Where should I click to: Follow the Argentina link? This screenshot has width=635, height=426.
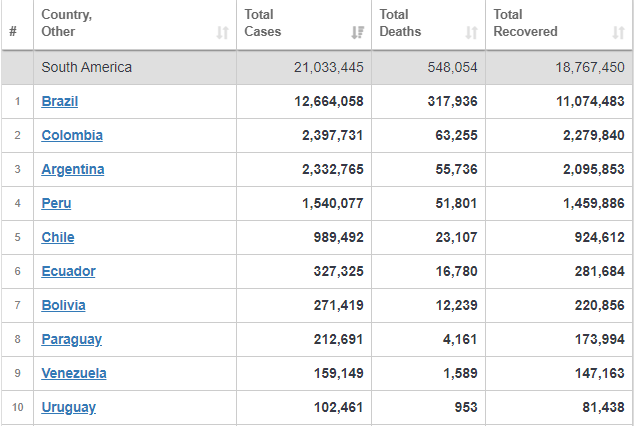tap(73, 169)
